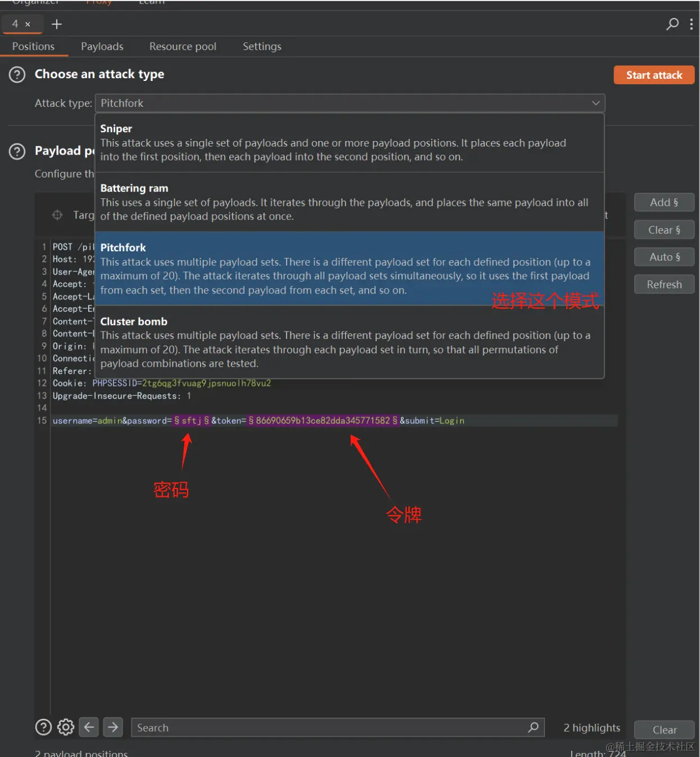Click the target crosshair icon
The height and width of the screenshot is (757, 700).
coord(57,215)
